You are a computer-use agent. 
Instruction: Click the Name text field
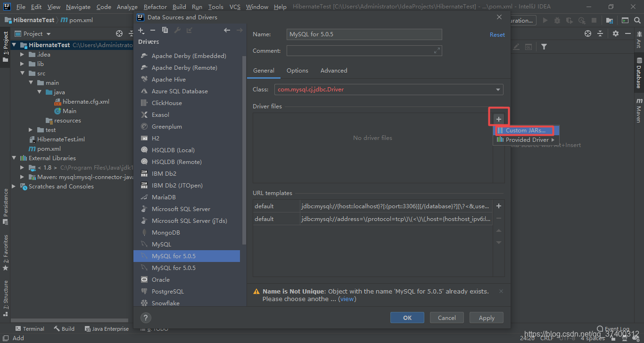click(364, 34)
